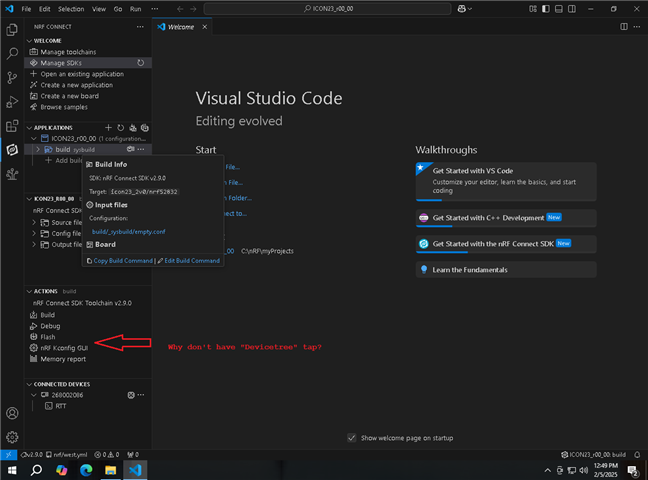Click the build all icon in Applications header
648x480 pixels.
[x=132, y=127]
